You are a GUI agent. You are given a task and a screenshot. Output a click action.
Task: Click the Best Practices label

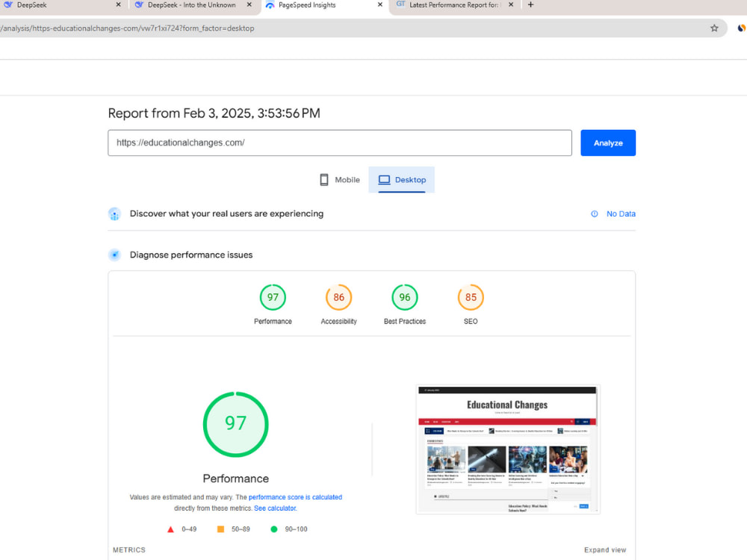coord(404,321)
